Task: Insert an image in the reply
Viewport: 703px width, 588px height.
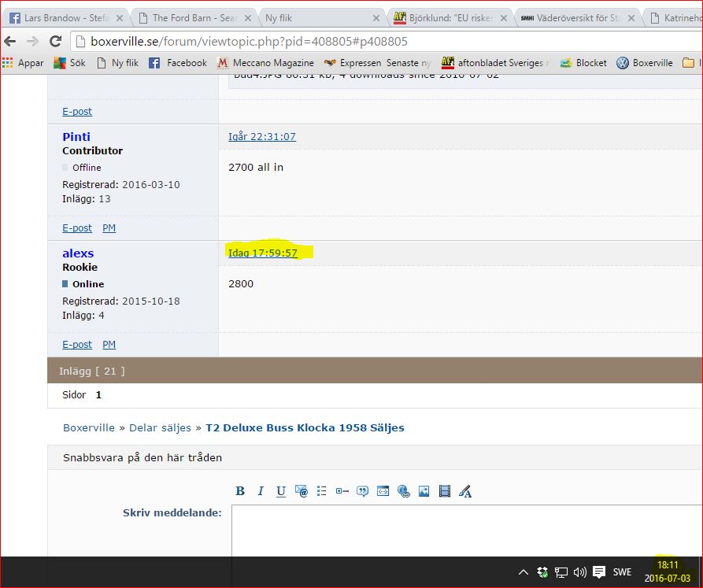Action: click(x=424, y=491)
